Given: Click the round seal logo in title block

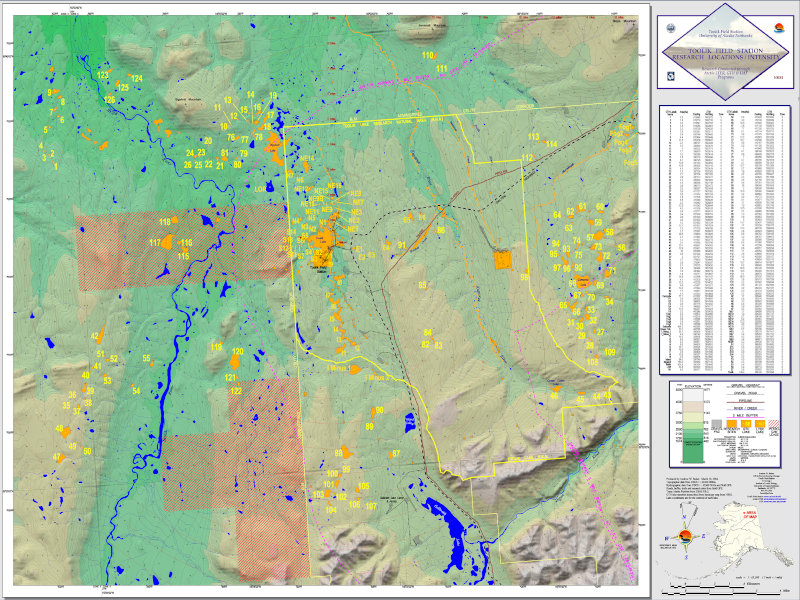Looking at the screenshot, I should click(x=670, y=30).
